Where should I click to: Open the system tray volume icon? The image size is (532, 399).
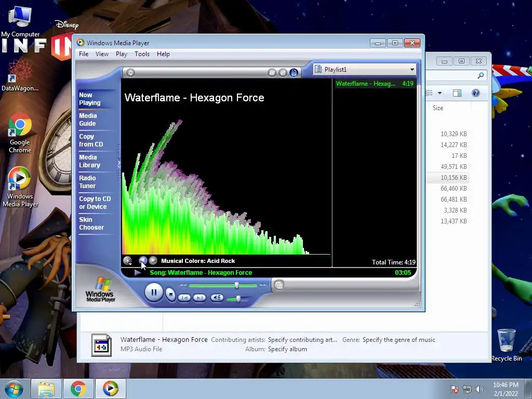coord(479,389)
